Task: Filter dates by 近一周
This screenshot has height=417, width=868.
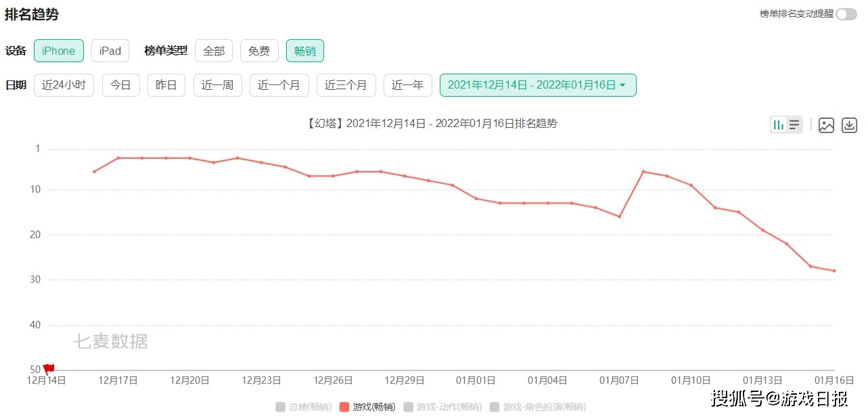Action: [217, 85]
